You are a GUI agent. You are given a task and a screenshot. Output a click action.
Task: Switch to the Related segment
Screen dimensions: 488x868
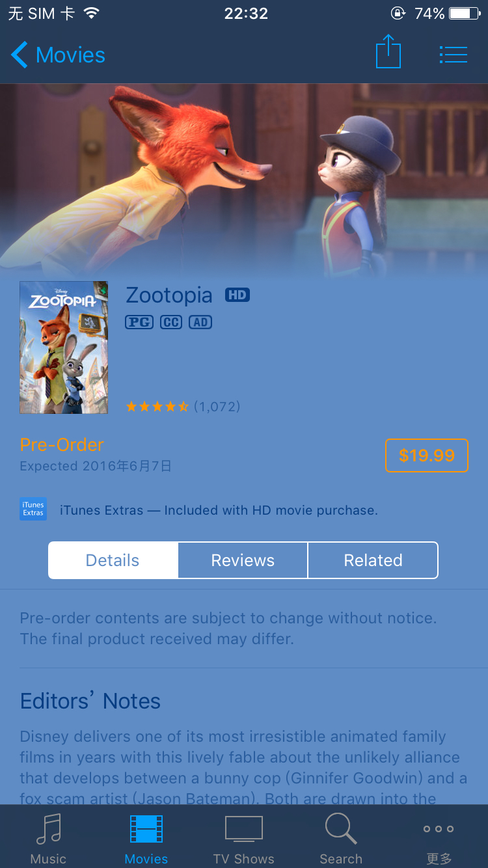pos(373,560)
